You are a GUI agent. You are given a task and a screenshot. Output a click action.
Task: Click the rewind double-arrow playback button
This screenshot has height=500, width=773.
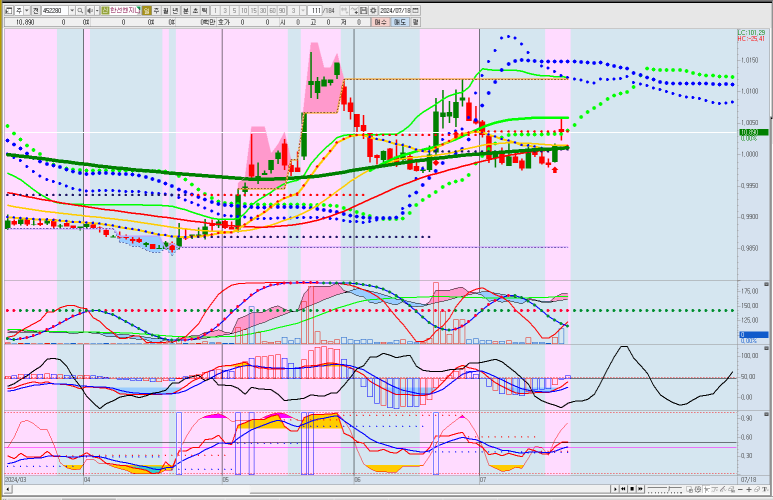click(x=623, y=489)
